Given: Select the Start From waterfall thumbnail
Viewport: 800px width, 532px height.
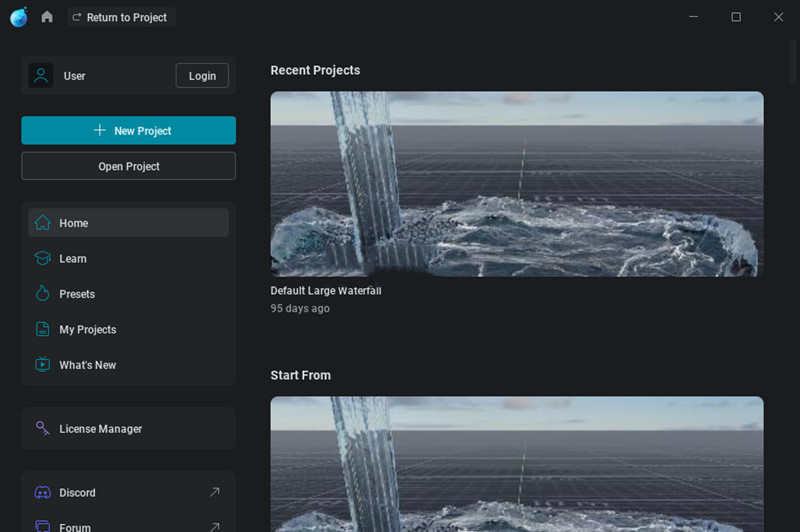Looking at the screenshot, I should point(517,464).
